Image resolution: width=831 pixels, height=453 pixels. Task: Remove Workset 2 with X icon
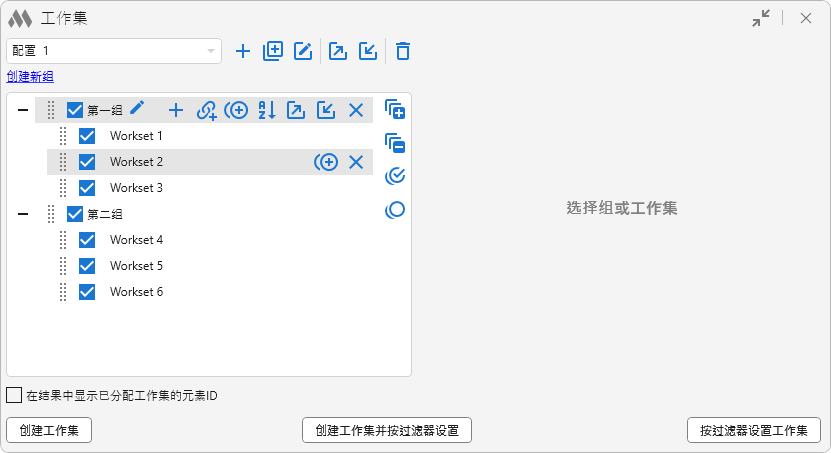(x=356, y=162)
